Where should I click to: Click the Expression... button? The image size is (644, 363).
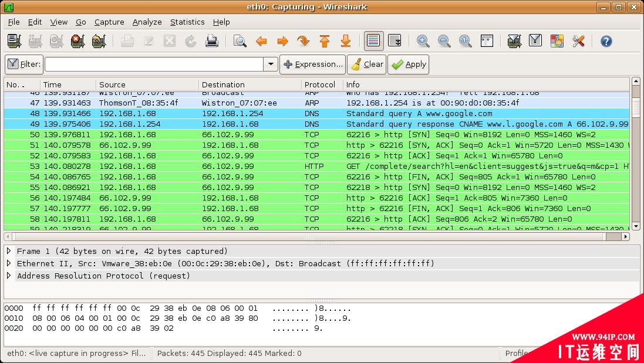pyautogui.click(x=312, y=65)
